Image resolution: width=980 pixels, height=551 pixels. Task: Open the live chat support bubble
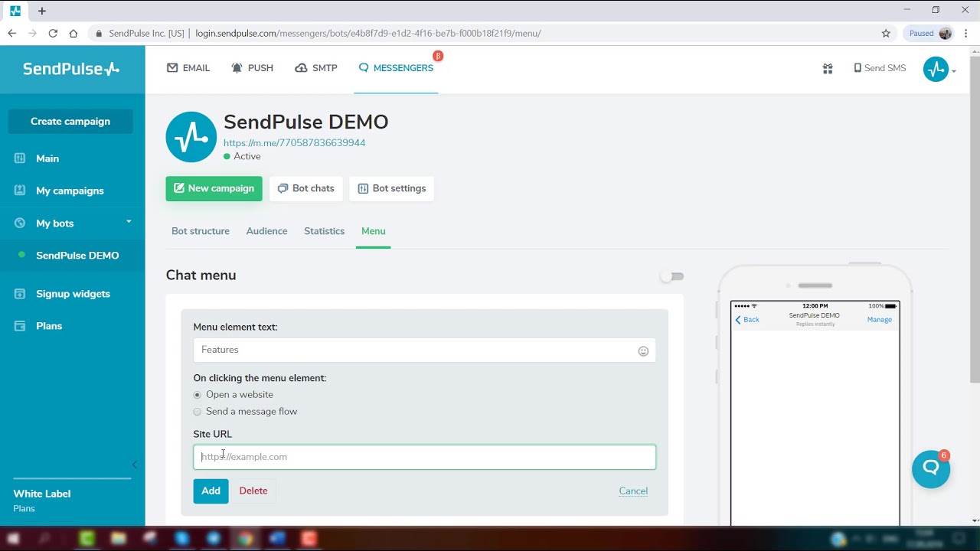click(x=931, y=468)
